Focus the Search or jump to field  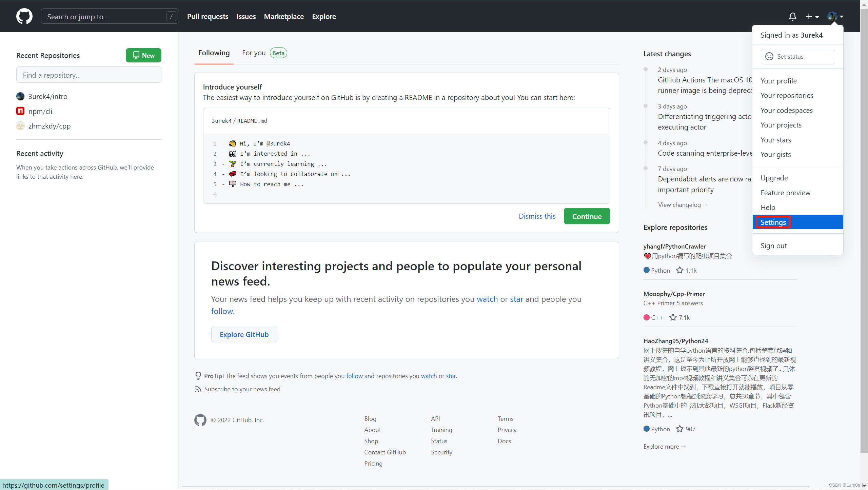(x=110, y=16)
